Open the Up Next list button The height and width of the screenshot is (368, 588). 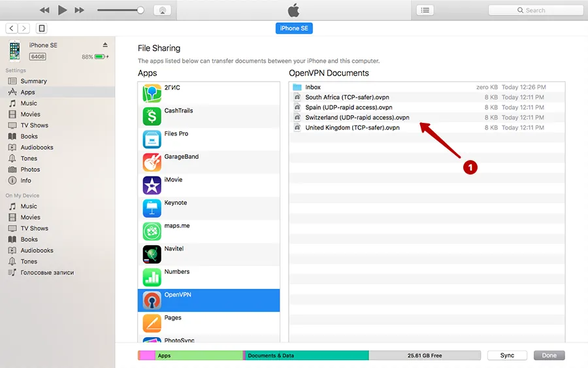pyautogui.click(x=425, y=10)
